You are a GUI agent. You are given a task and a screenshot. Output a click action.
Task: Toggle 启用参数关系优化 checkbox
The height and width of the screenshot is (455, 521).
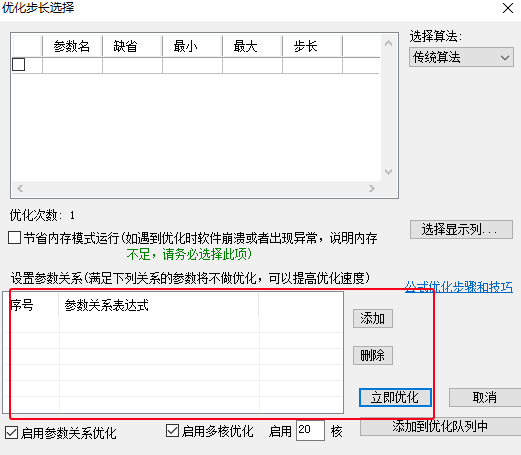click(12, 433)
